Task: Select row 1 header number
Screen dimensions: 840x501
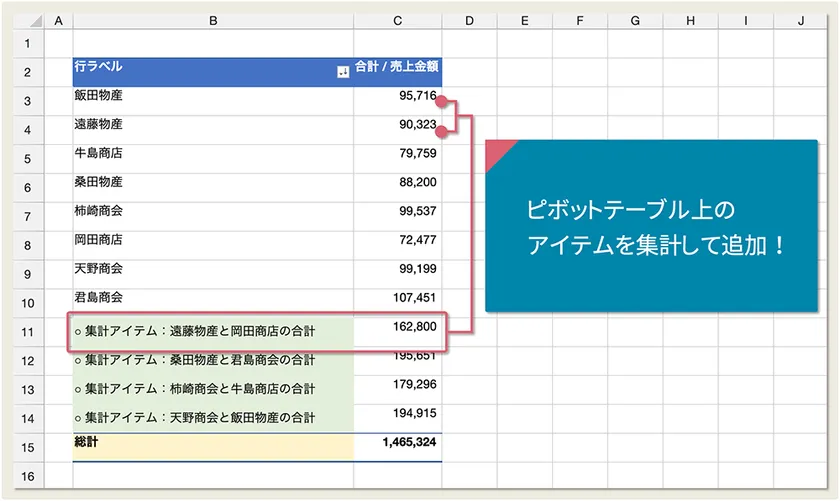Action: coord(27,44)
